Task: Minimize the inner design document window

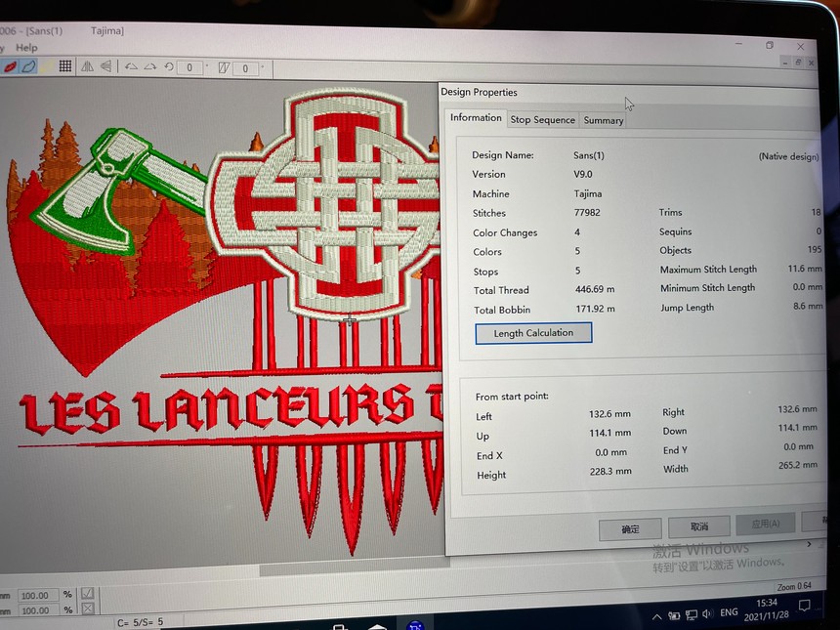Action: tap(785, 63)
